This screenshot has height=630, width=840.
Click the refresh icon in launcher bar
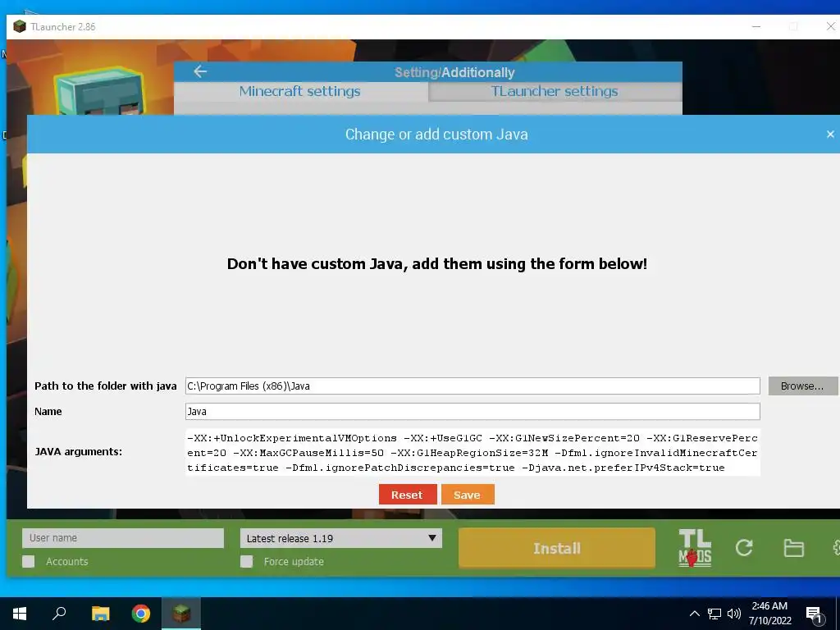(744, 547)
